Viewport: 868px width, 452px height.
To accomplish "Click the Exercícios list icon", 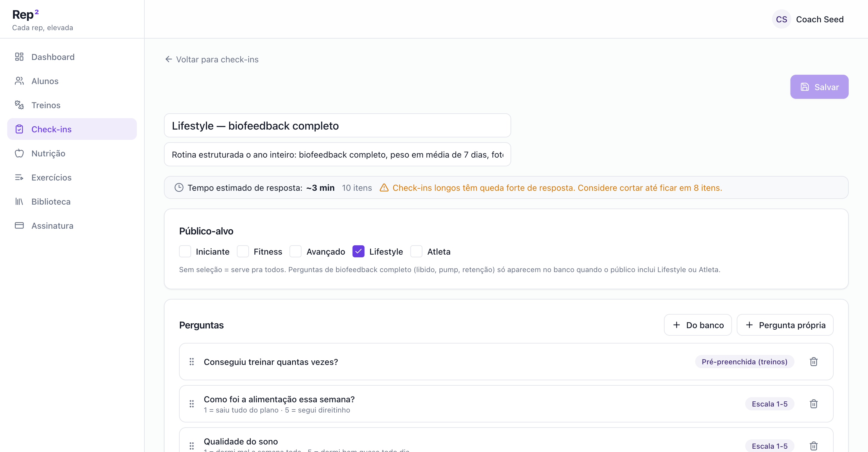I will coord(19,177).
